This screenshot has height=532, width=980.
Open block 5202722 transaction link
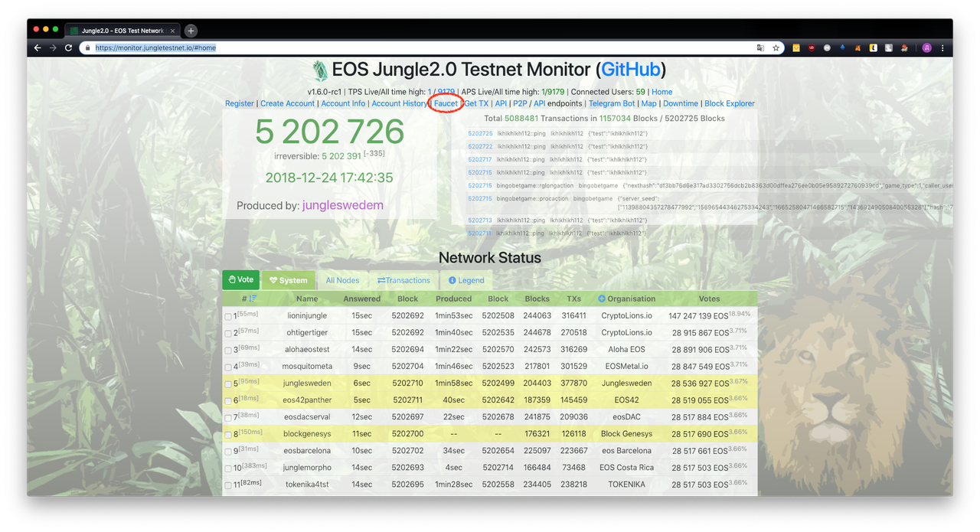[480, 146]
